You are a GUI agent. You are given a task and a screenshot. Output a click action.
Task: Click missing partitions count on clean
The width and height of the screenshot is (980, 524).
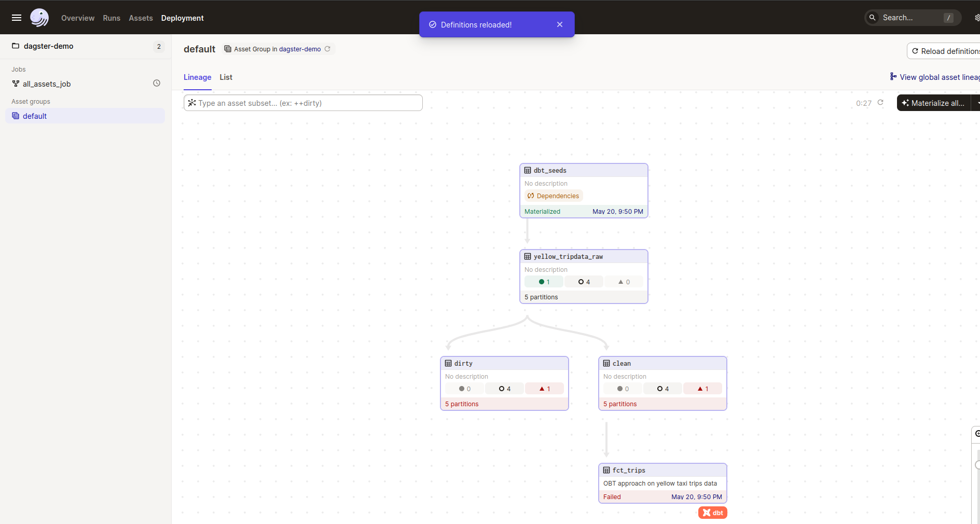pos(662,389)
